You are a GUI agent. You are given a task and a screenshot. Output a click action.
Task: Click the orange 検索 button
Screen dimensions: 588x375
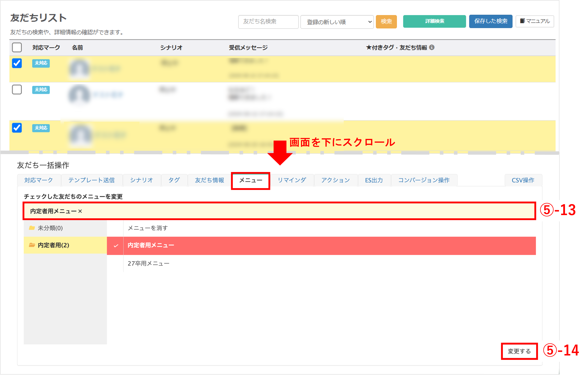(x=386, y=21)
